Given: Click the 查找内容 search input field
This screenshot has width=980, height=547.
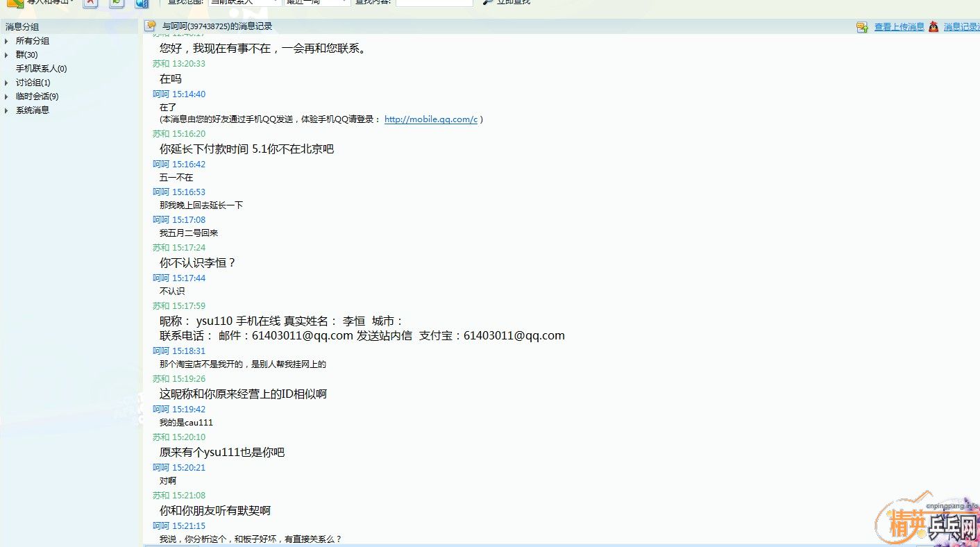Looking at the screenshot, I should (x=434, y=2).
